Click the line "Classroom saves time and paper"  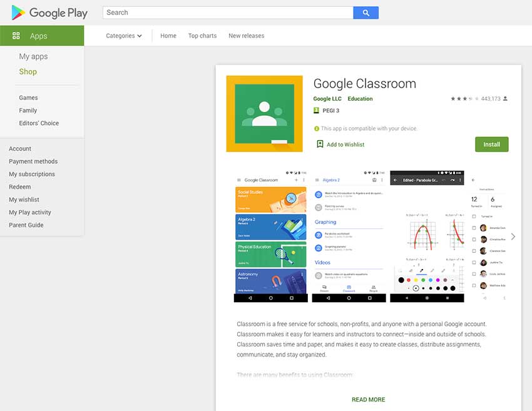[359, 344]
